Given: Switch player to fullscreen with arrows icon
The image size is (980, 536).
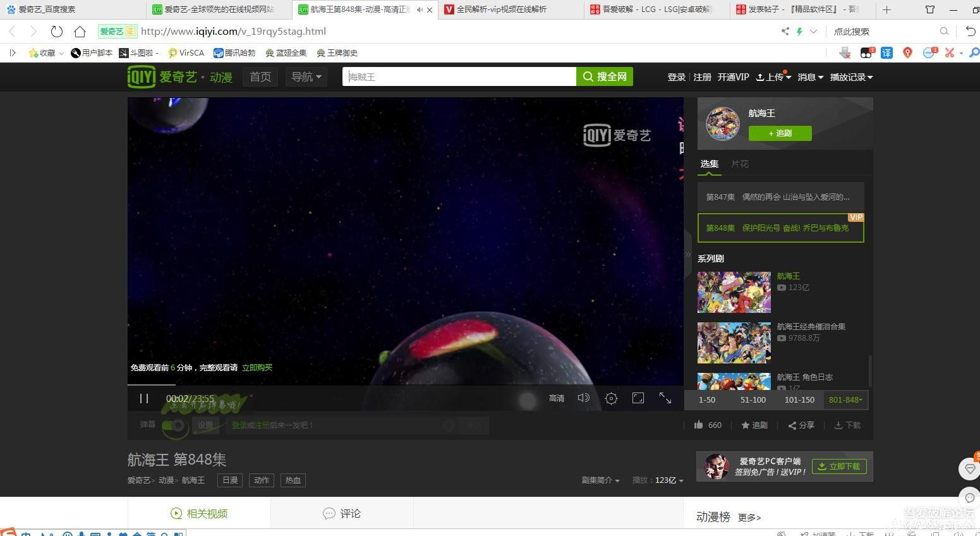Looking at the screenshot, I should coord(665,398).
